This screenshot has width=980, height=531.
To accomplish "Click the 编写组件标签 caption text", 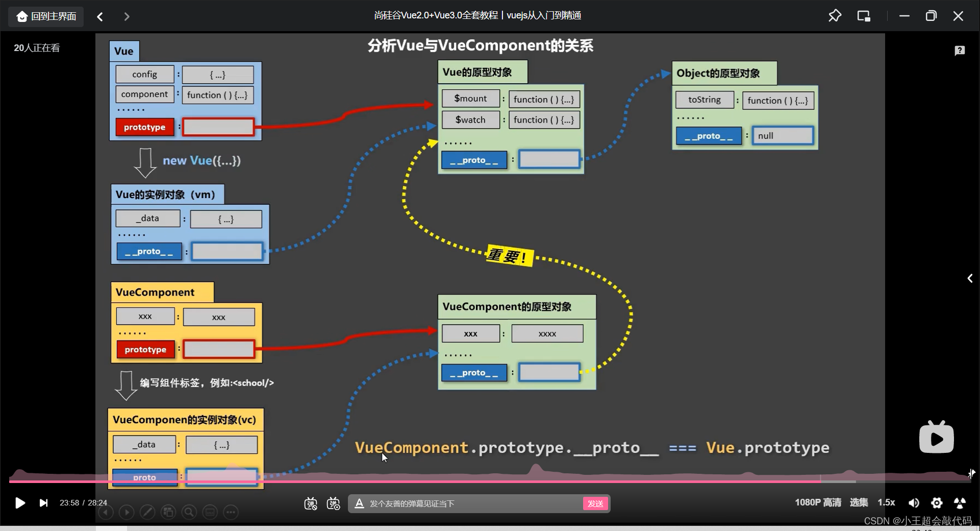I will 207,383.
